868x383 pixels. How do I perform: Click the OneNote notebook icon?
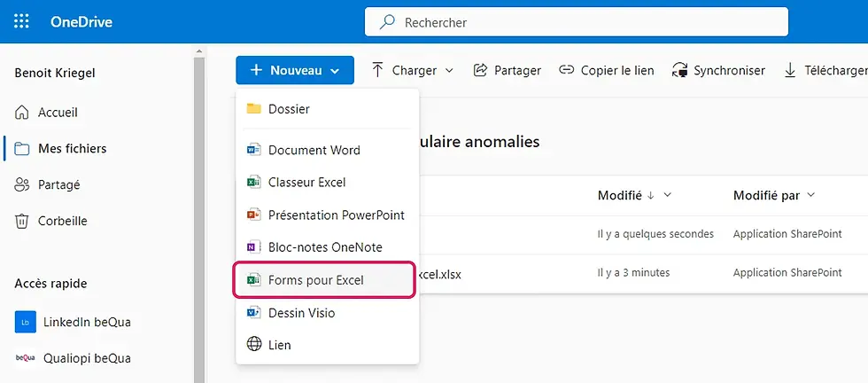[x=253, y=247]
